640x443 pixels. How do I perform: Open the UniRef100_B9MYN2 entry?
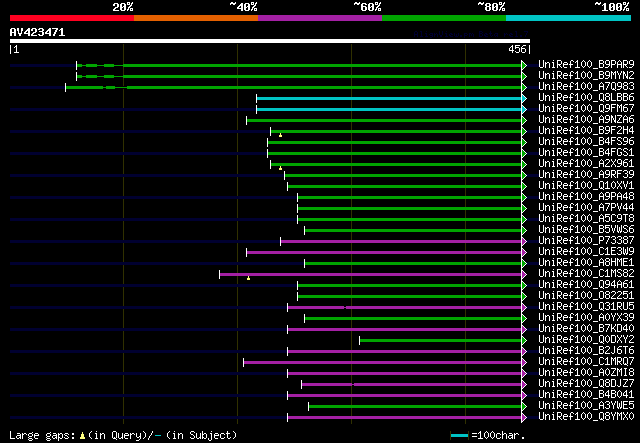pyautogui.click(x=586, y=76)
